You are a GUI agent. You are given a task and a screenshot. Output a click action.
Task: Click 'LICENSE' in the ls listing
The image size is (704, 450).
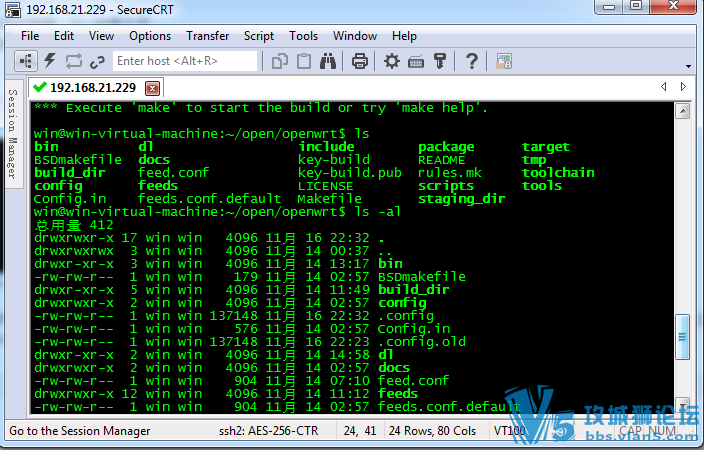(x=326, y=186)
